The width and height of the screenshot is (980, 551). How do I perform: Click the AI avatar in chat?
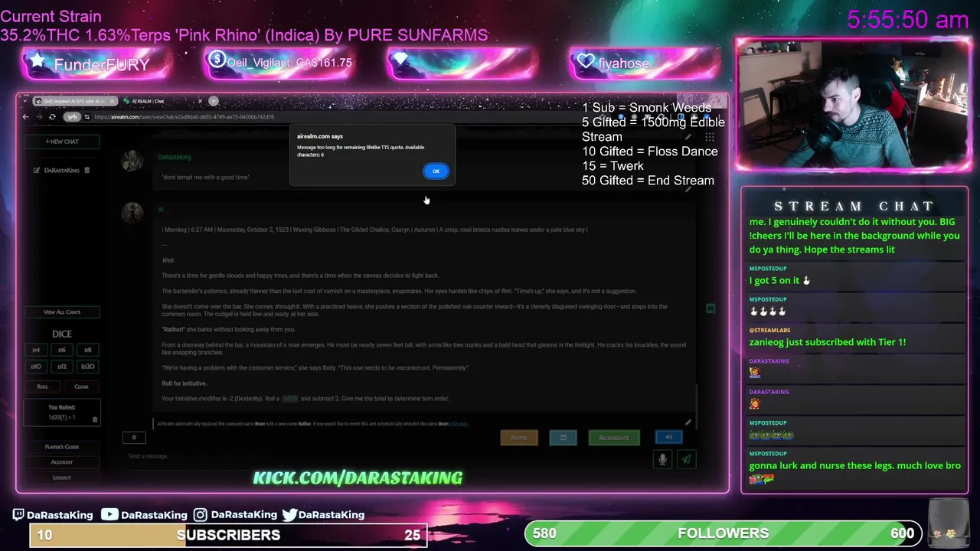coord(132,212)
